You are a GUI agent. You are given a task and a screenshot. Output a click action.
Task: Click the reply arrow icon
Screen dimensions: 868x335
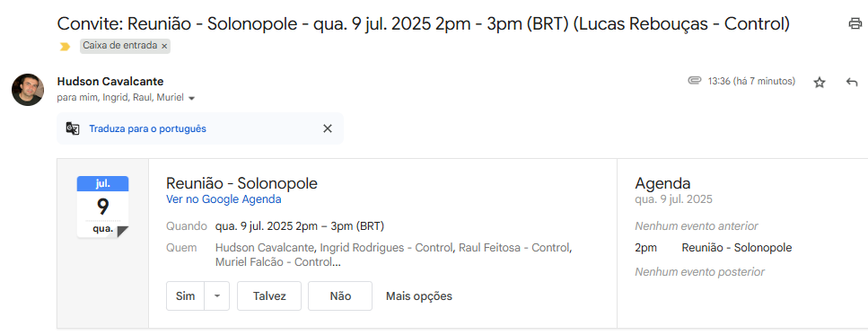pyautogui.click(x=852, y=83)
